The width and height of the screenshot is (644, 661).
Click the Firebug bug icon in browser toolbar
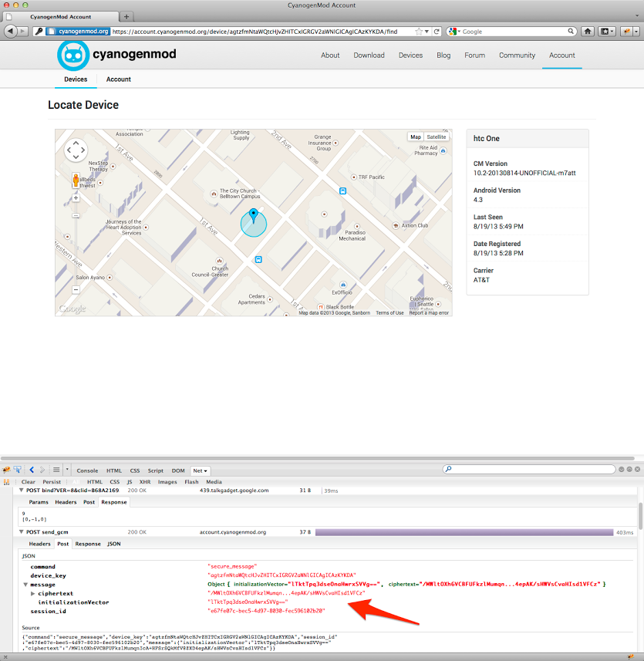(627, 31)
